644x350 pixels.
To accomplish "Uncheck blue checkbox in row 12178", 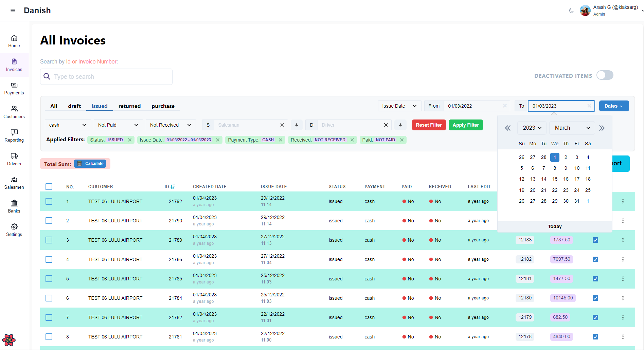I will tap(595, 337).
